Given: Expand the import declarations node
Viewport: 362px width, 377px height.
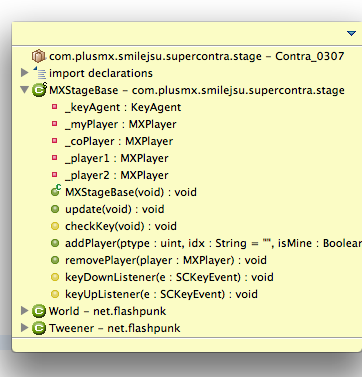Looking at the screenshot, I should click(x=24, y=72).
